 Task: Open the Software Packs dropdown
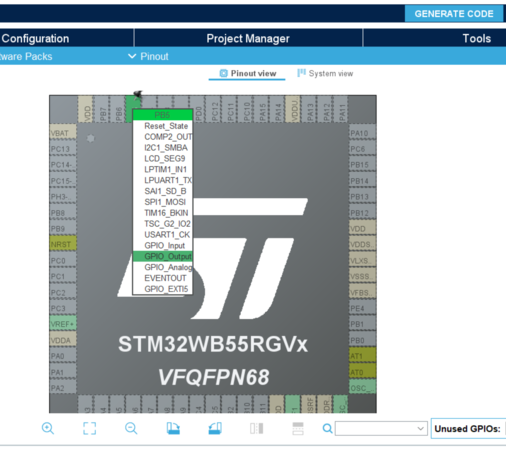coord(26,56)
